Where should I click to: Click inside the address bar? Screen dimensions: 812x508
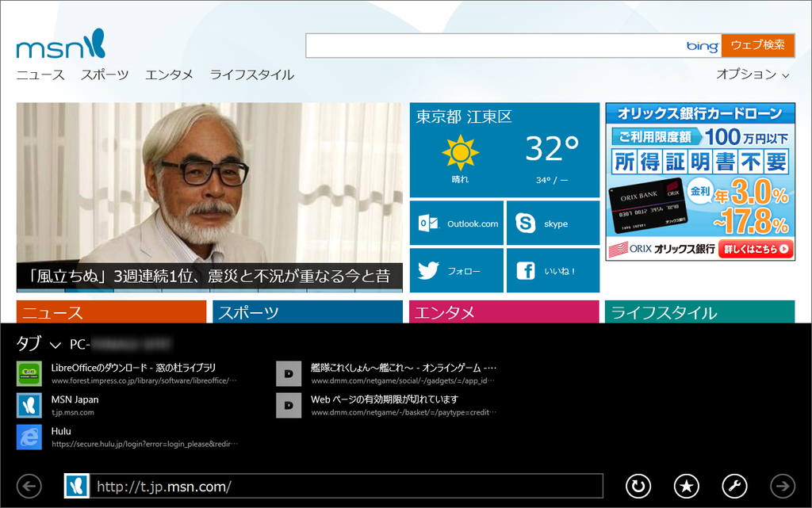click(333, 487)
